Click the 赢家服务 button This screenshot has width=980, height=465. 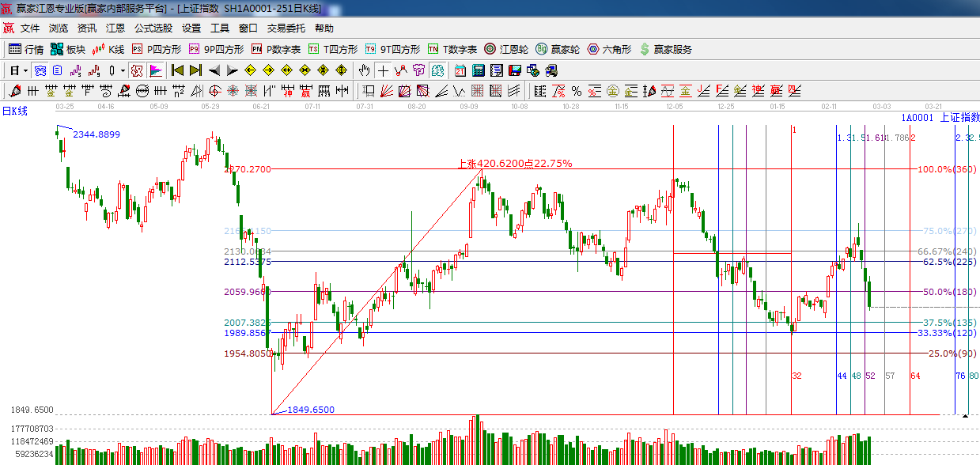(x=665, y=49)
